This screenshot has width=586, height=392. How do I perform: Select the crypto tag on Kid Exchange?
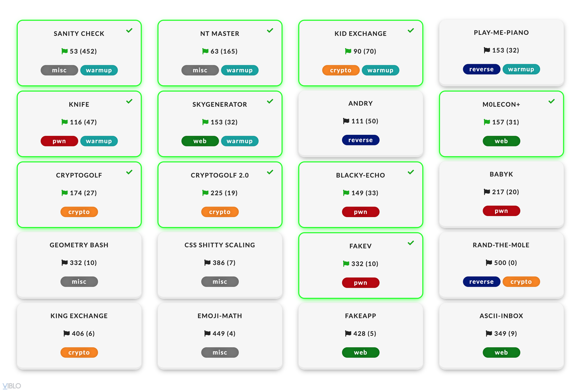(341, 70)
